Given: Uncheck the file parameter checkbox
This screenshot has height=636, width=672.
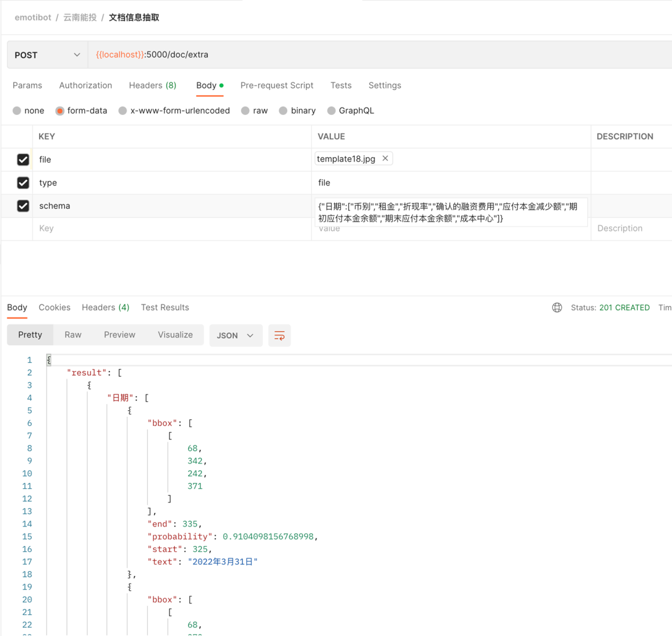Looking at the screenshot, I should (23, 159).
